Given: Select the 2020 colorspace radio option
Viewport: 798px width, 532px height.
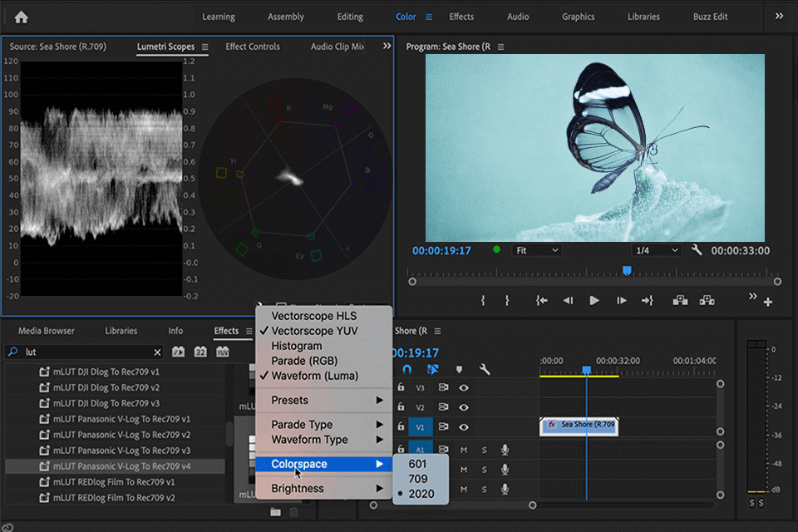Looking at the screenshot, I should click(x=421, y=493).
